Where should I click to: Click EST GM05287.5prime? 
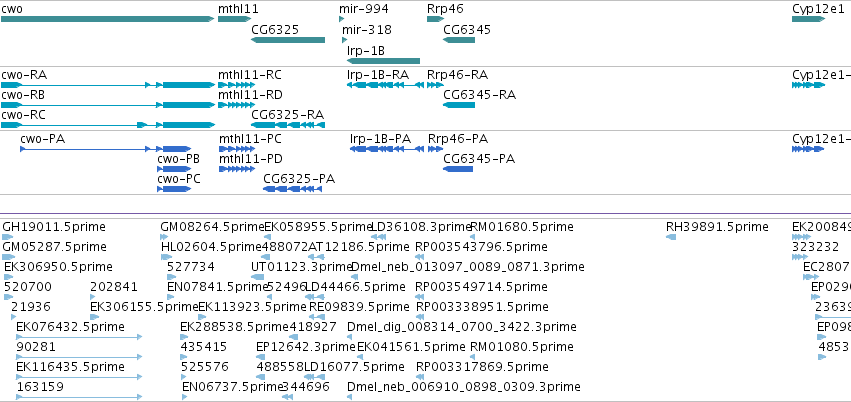pyautogui.click(x=54, y=247)
